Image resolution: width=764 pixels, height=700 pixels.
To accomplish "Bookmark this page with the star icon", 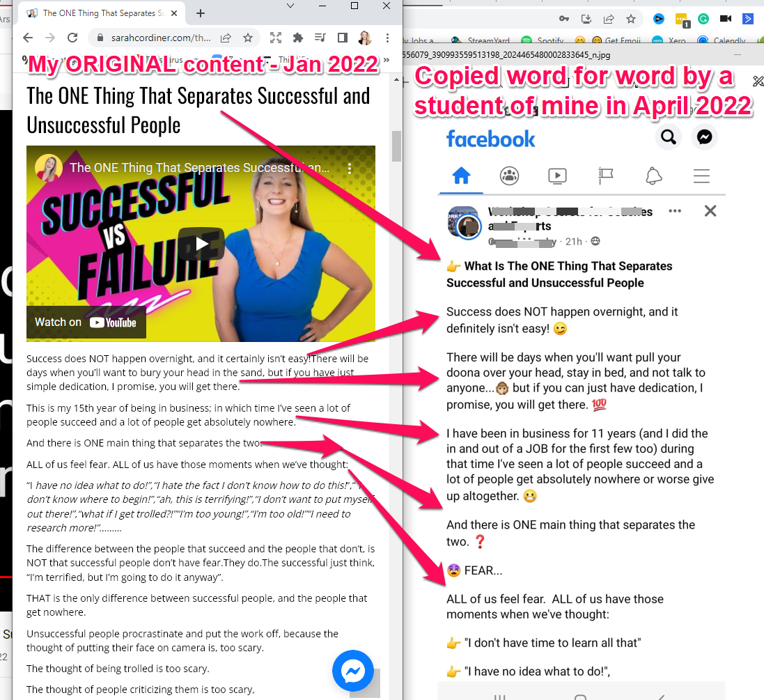I will pyautogui.click(x=248, y=38).
